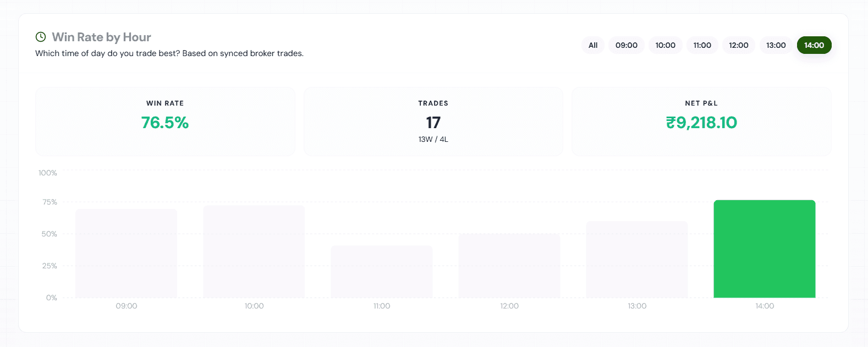Viewport: 868px width, 347px height.
Task: Filter by the 09:00 hour chip
Action: [x=627, y=45]
